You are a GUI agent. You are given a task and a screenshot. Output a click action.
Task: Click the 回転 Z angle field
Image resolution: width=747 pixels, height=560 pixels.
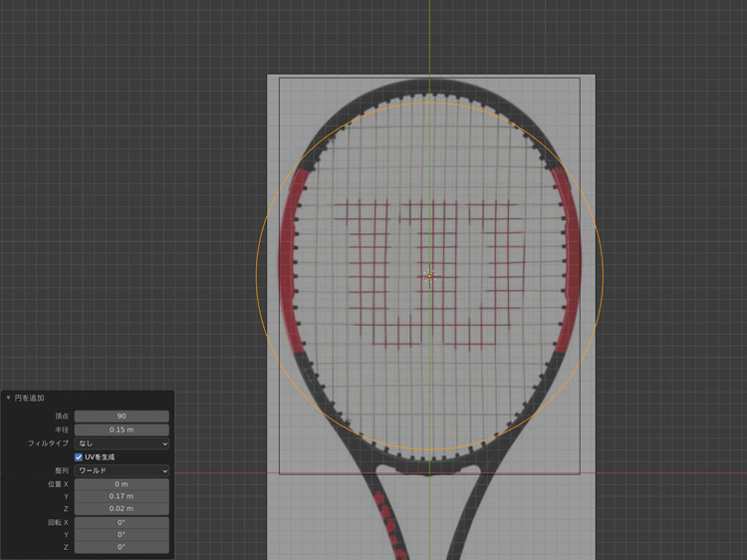tap(122, 547)
